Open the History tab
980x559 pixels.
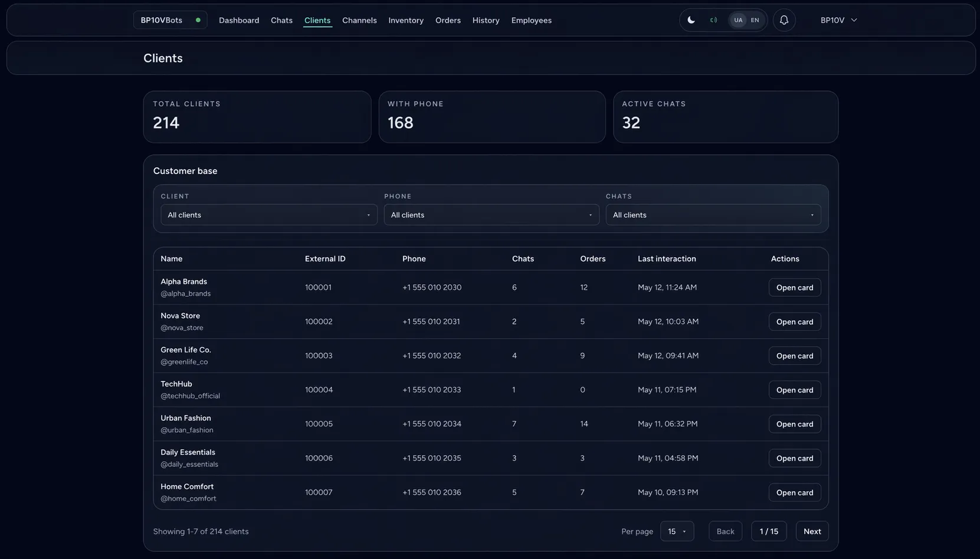coord(486,20)
